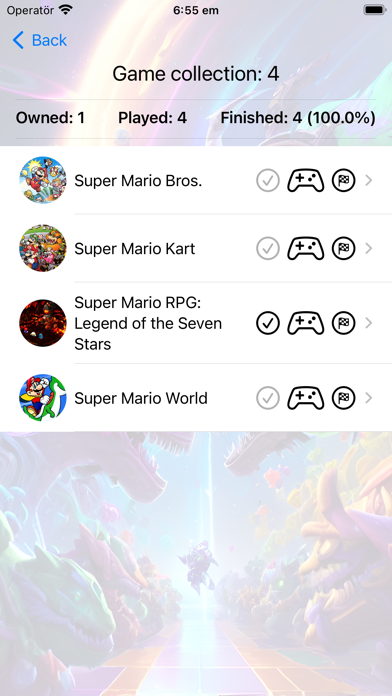Tap the finished flag icon for Super Mario World

(x=344, y=398)
